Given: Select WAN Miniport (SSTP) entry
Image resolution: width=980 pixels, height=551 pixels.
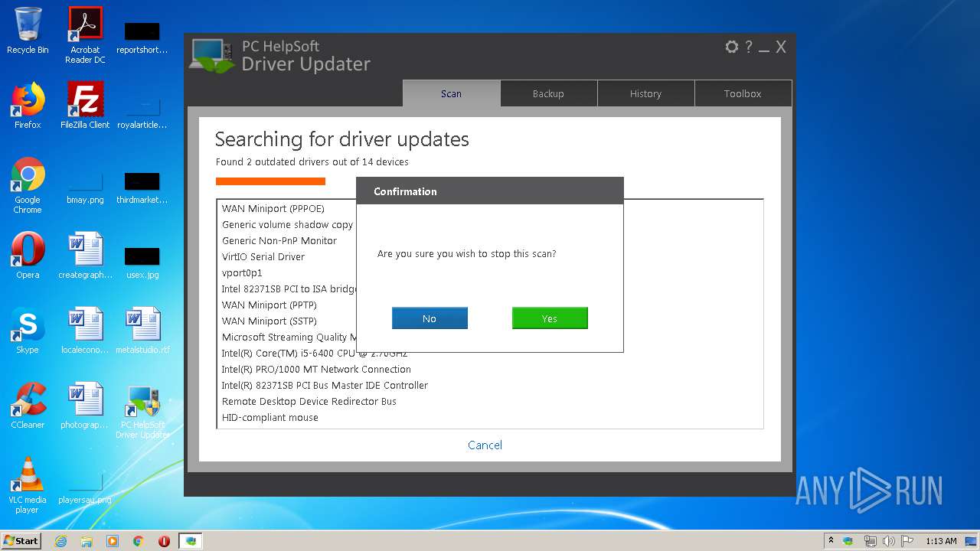Looking at the screenshot, I should point(269,321).
